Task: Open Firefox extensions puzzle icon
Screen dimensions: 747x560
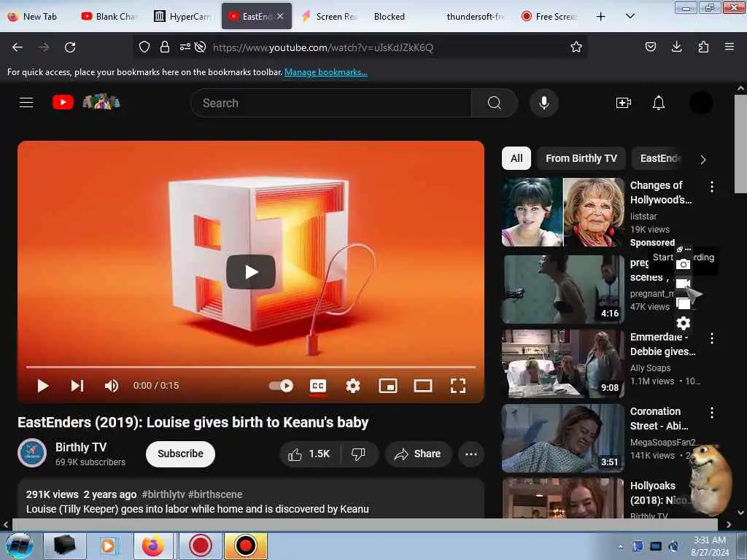Action: coord(703,47)
